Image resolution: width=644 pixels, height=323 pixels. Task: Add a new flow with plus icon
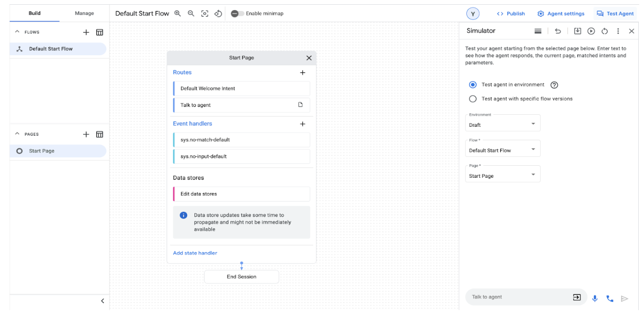[86, 32]
